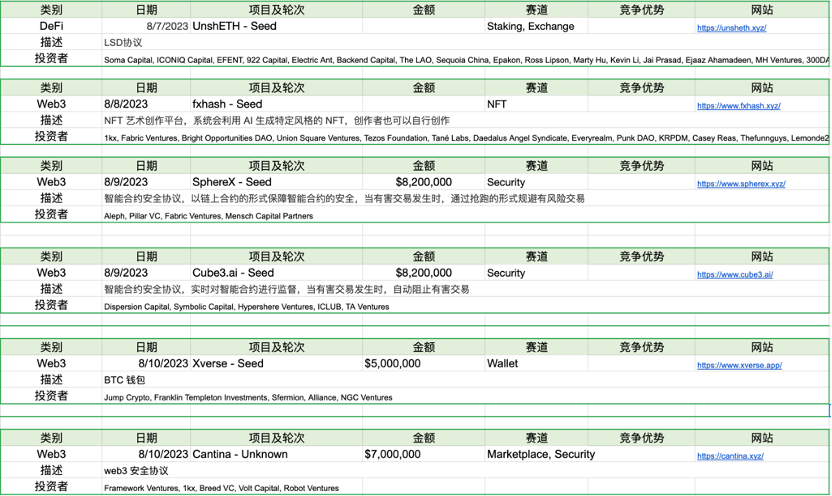Open the xverse.app website link

(739, 365)
